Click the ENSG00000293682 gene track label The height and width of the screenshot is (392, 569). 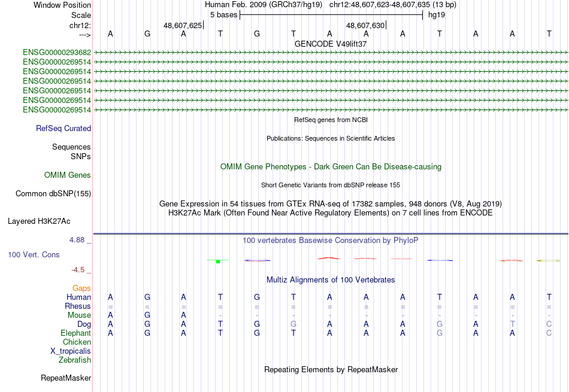(57, 52)
